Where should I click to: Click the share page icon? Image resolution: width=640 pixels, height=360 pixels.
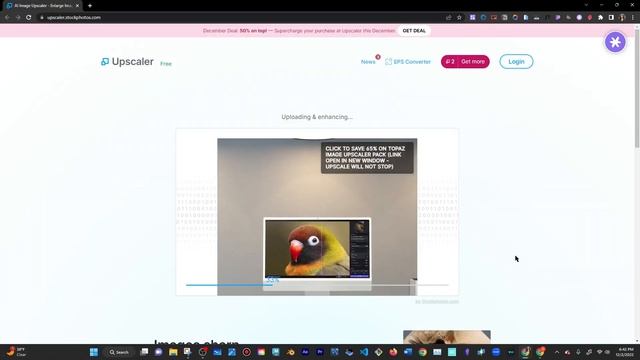[x=449, y=18]
